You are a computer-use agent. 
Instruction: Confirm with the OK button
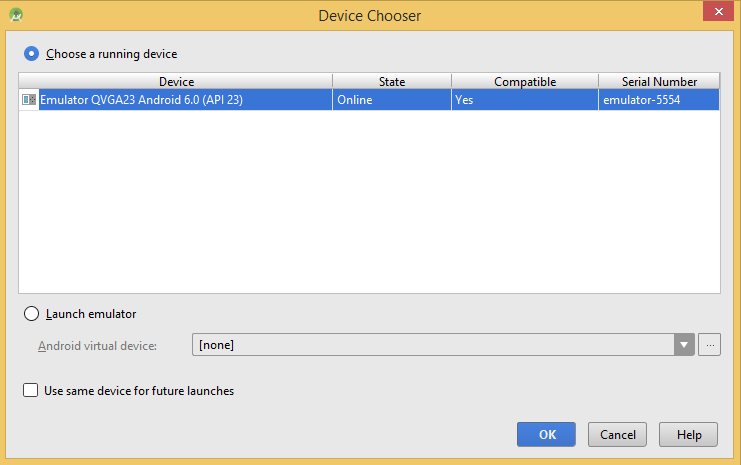546,434
